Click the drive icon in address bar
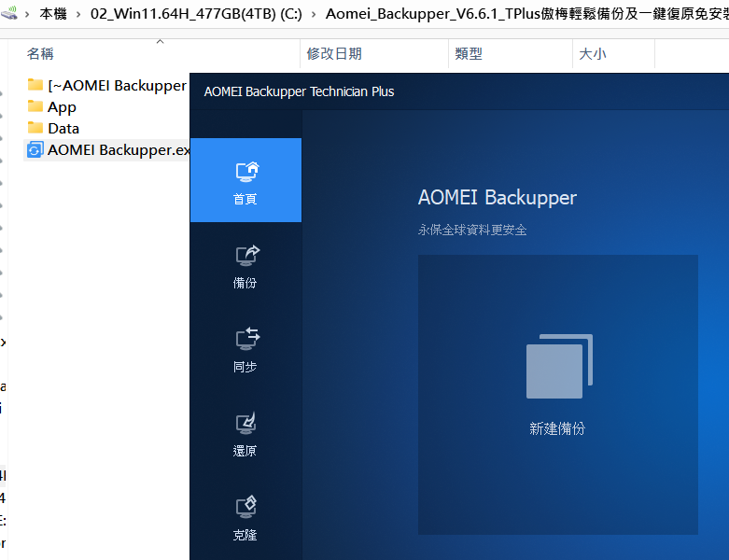The height and width of the screenshot is (560, 729). coord(8,13)
